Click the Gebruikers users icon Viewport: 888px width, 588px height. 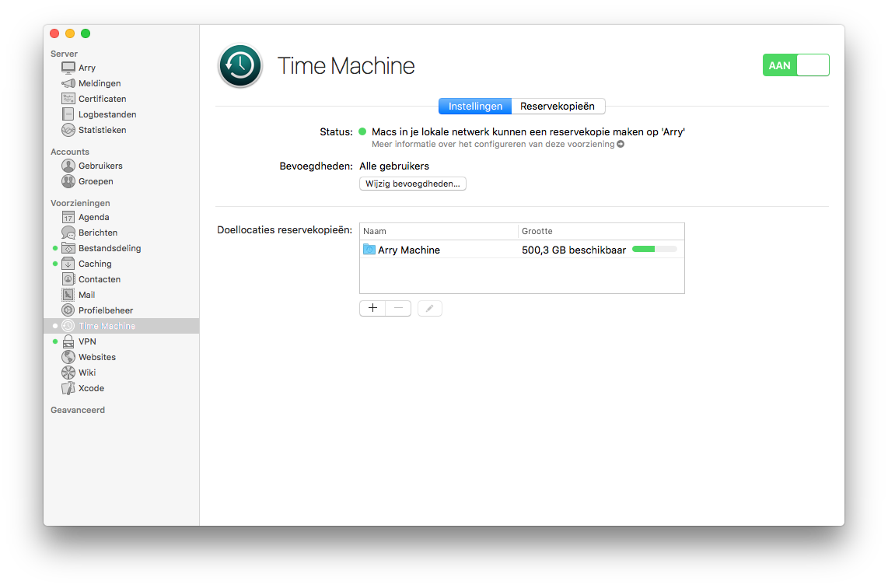coord(68,166)
